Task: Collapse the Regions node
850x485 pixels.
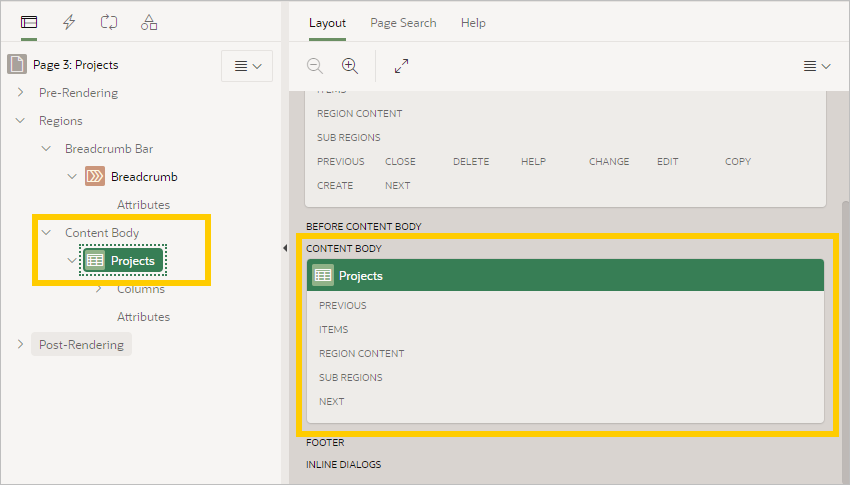Action: pyautogui.click(x=21, y=120)
